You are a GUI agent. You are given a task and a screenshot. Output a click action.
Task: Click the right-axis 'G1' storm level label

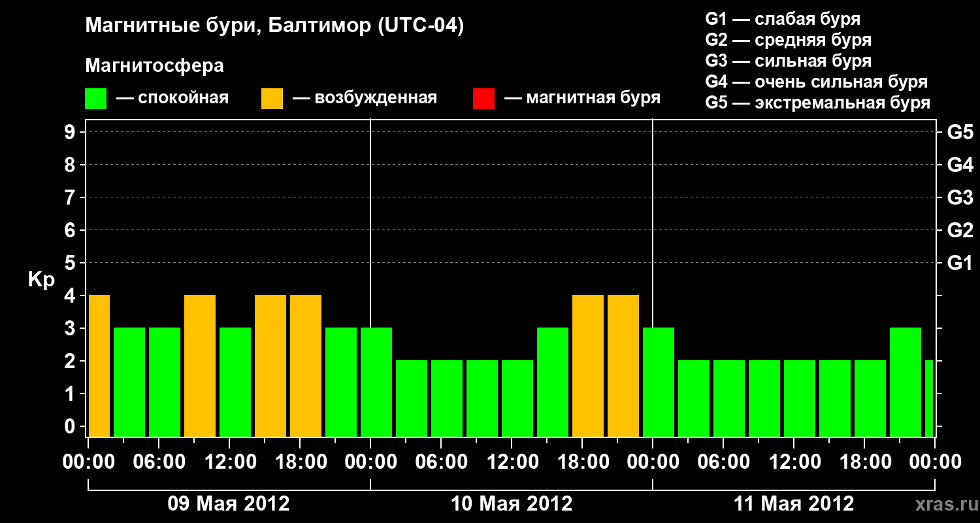click(960, 263)
